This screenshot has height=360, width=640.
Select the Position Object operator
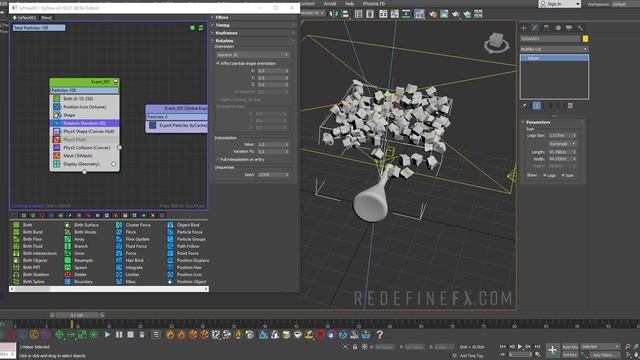(x=187, y=282)
